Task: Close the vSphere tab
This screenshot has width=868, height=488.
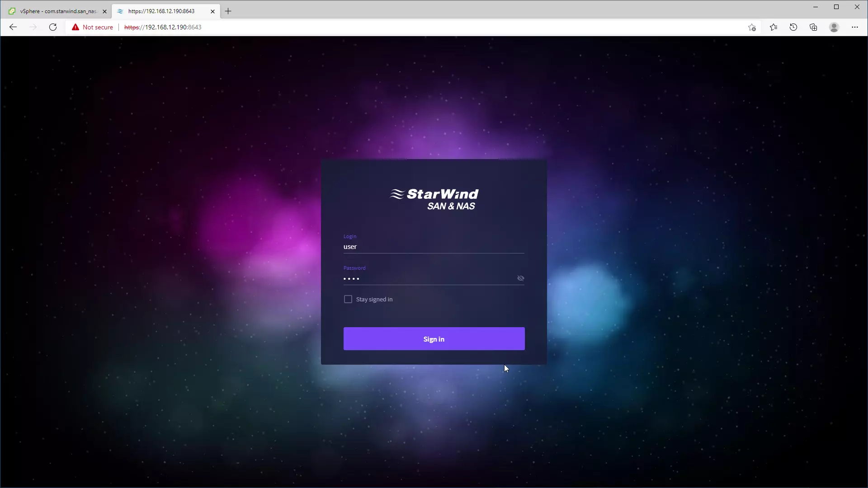Action: pyautogui.click(x=104, y=11)
